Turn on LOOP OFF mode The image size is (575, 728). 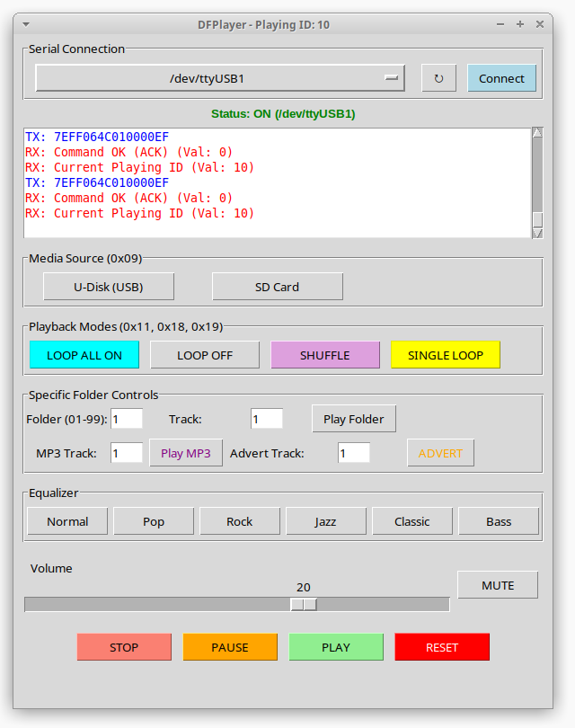(205, 355)
